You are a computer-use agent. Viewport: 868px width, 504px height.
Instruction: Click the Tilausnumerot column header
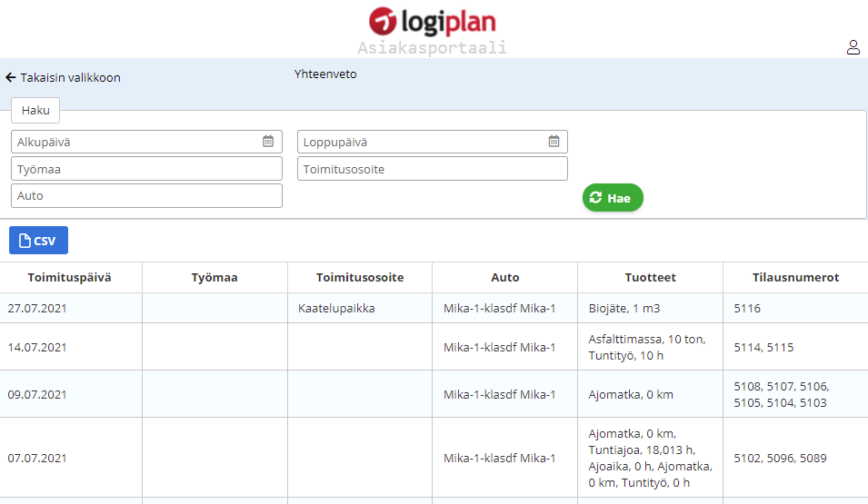795,278
